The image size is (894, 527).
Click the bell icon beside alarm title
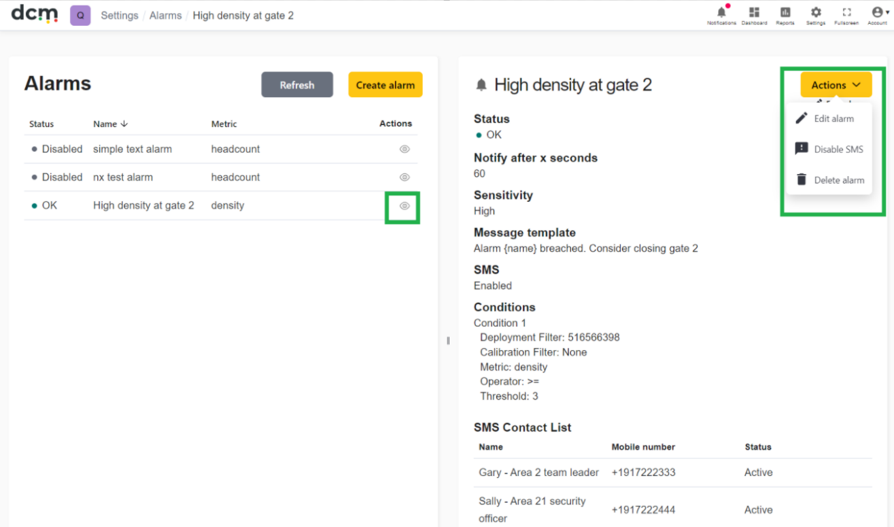tap(481, 86)
